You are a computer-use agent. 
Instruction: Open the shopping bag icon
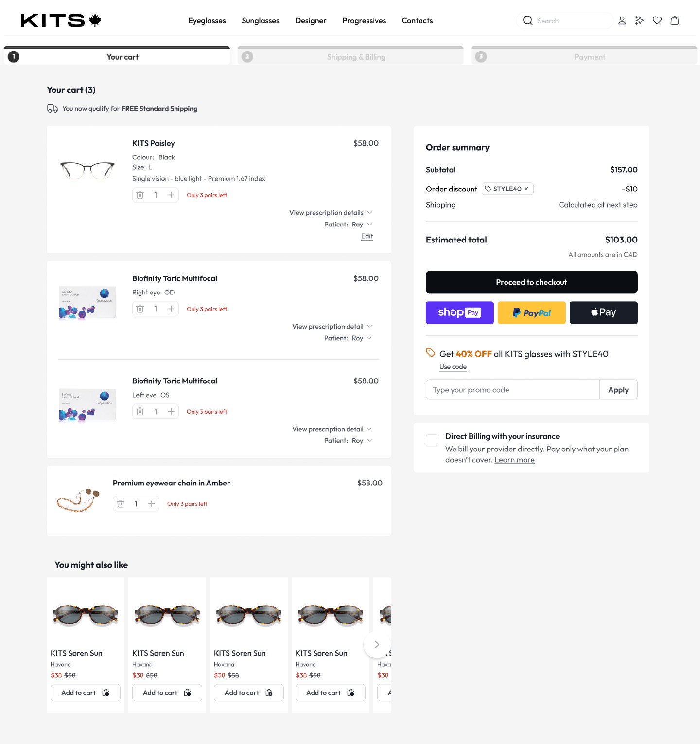(x=674, y=20)
